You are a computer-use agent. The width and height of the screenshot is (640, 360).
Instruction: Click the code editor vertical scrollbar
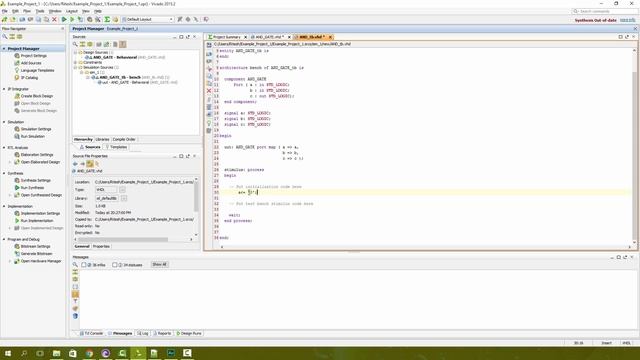(634, 155)
